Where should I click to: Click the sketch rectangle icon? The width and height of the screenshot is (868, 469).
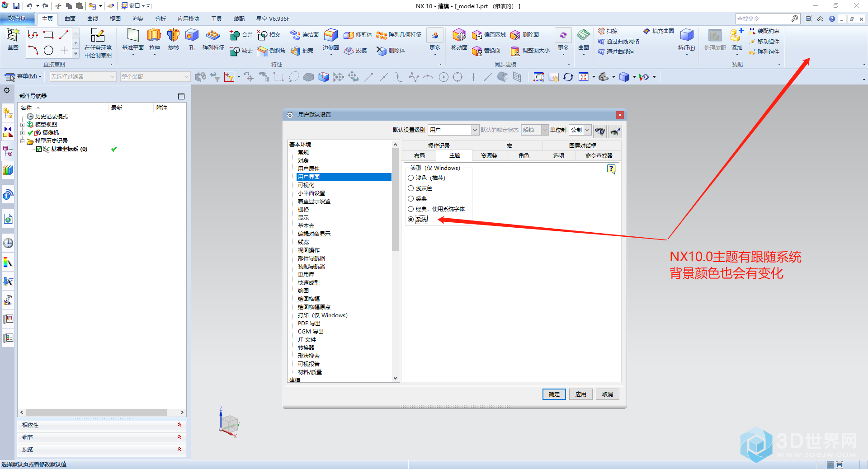[48, 35]
